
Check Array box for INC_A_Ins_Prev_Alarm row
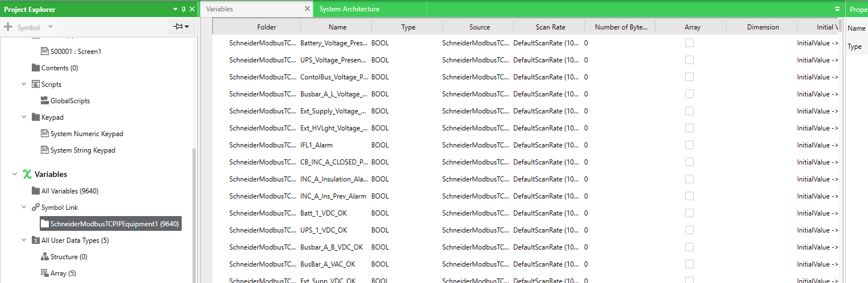tap(689, 196)
